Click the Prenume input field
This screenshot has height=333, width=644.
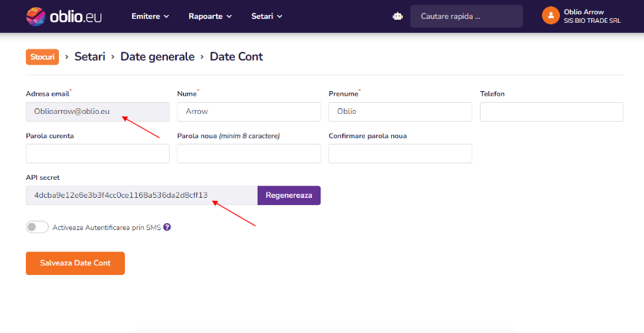pos(400,112)
